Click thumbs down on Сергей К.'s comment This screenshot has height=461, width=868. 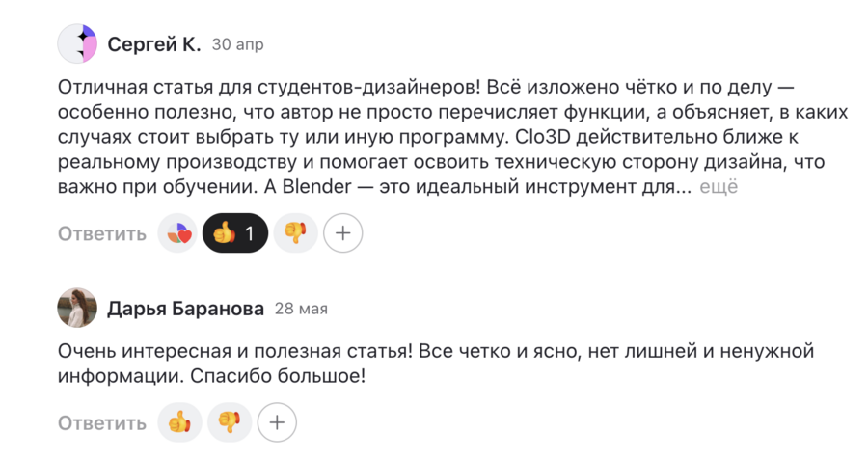[x=295, y=233]
